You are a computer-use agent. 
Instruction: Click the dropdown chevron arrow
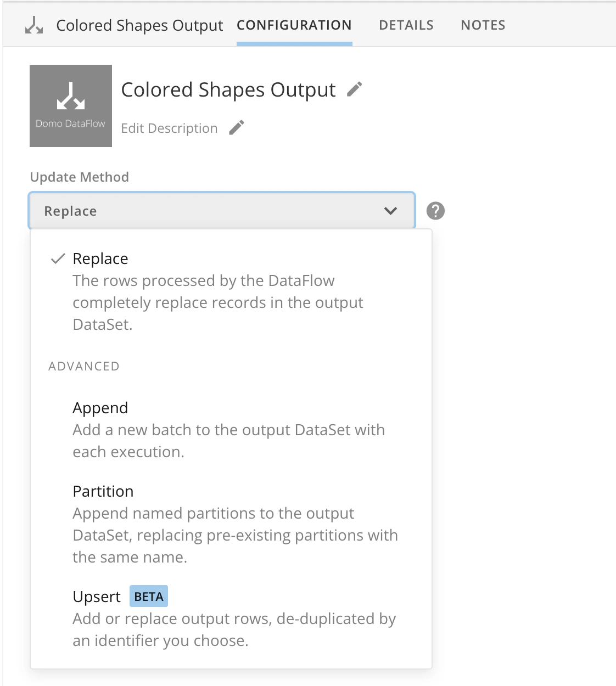pos(390,211)
